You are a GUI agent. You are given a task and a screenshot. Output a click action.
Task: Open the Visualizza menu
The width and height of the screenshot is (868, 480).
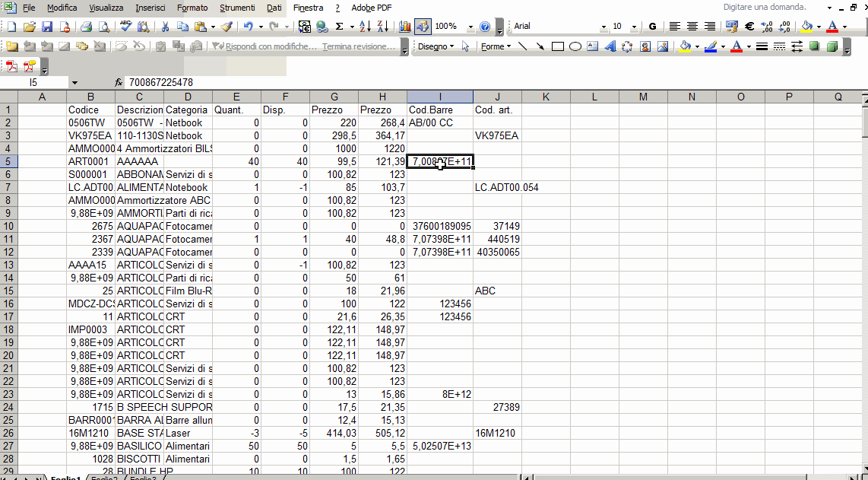coord(106,8)
